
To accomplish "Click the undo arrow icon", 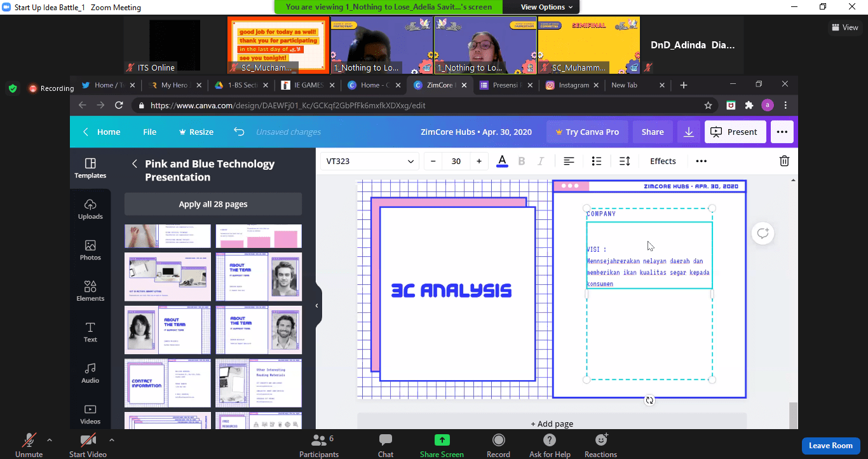I will (x=239, y=132).
